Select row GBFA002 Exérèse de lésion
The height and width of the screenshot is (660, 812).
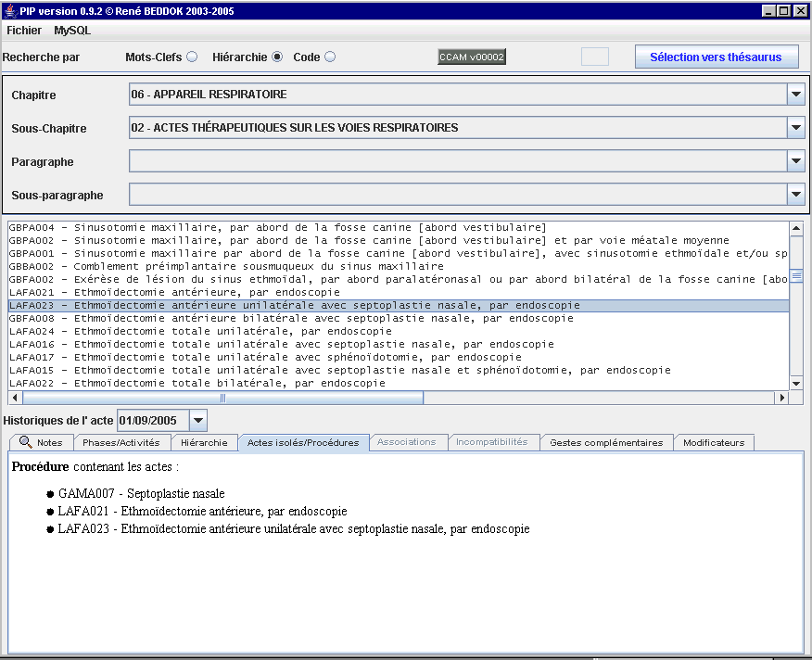399,279
